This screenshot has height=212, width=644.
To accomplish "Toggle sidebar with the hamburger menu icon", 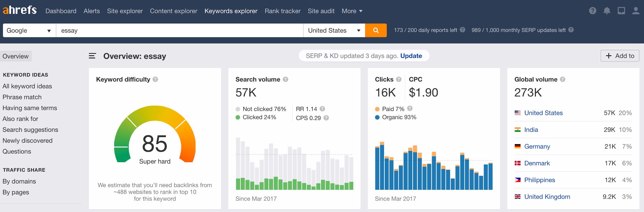I will (92, 56).
